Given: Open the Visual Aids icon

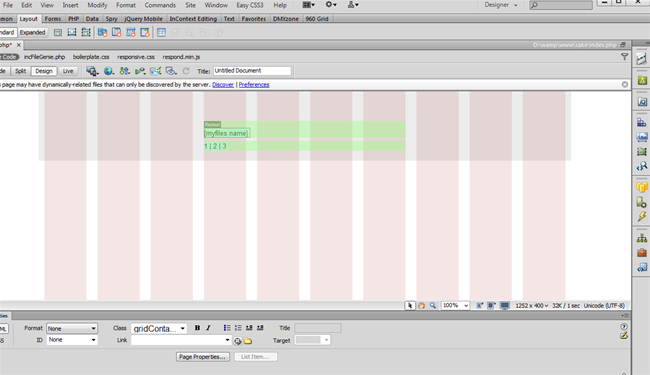Looking at the screenshot, I should coord(171,71).
